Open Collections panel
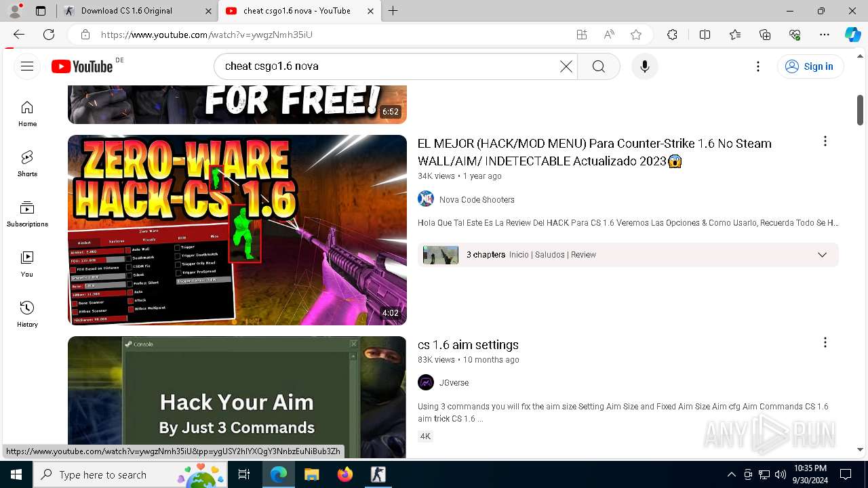This screenshot has height=488, width=868. pos(765,35)
